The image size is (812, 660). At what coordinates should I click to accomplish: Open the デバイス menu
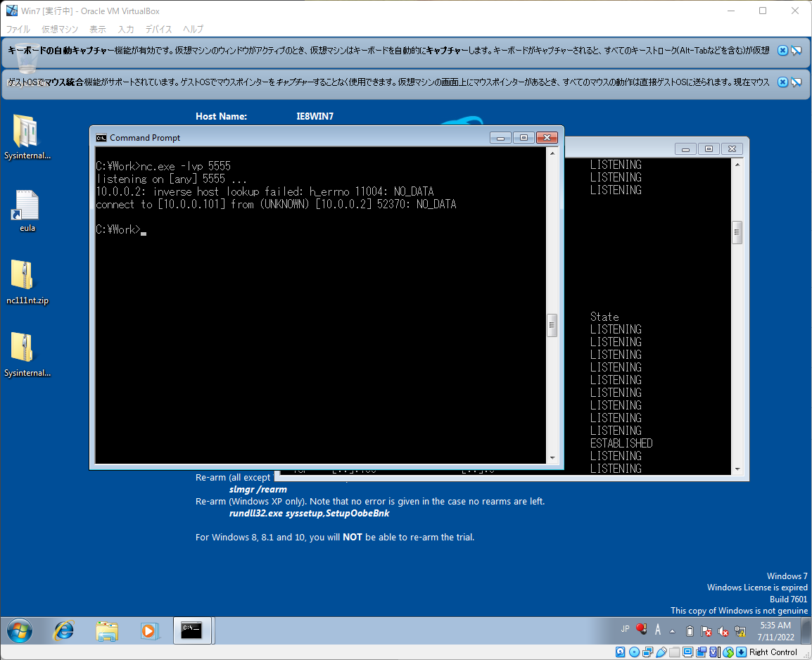pos(158,29)
